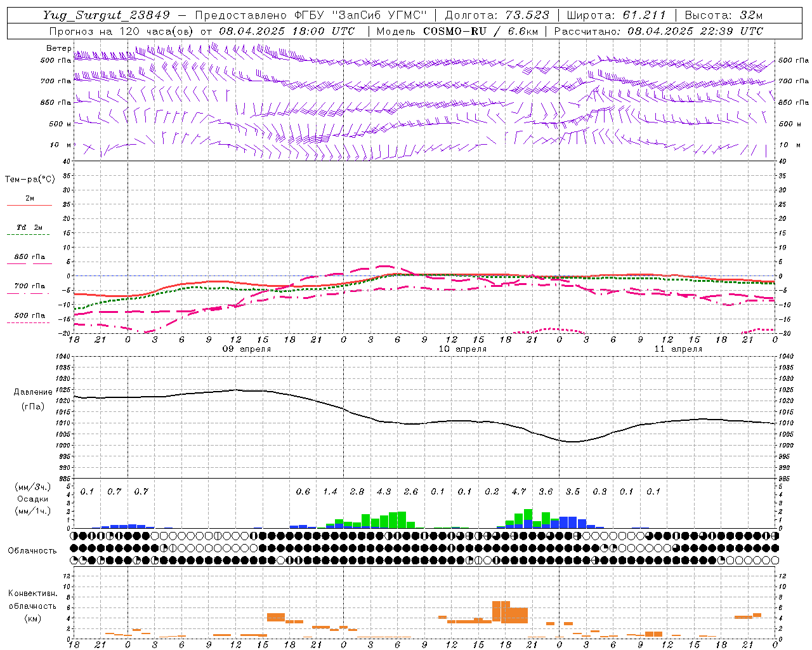Image resolution: width=812 pixels, height=650 pixels.
Task: Click the 2.8 precipitation value
Action: point(357,492)
